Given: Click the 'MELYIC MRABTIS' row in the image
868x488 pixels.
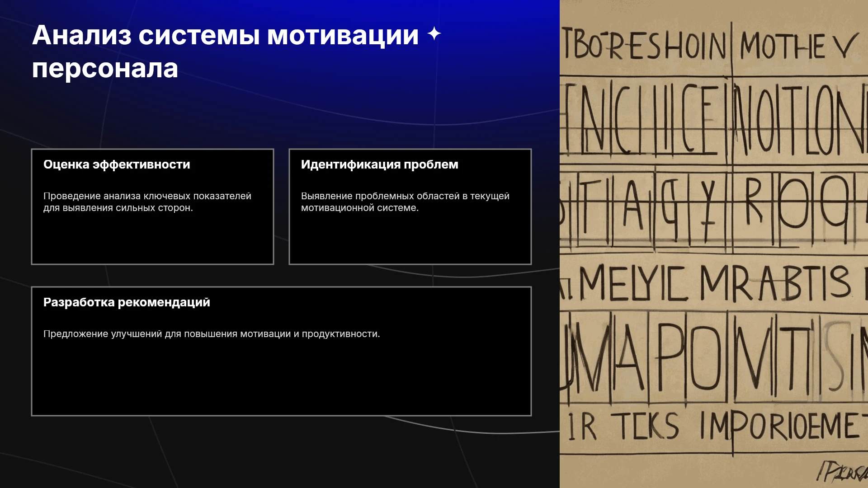Looking at the screenshot, I should 713,284.
